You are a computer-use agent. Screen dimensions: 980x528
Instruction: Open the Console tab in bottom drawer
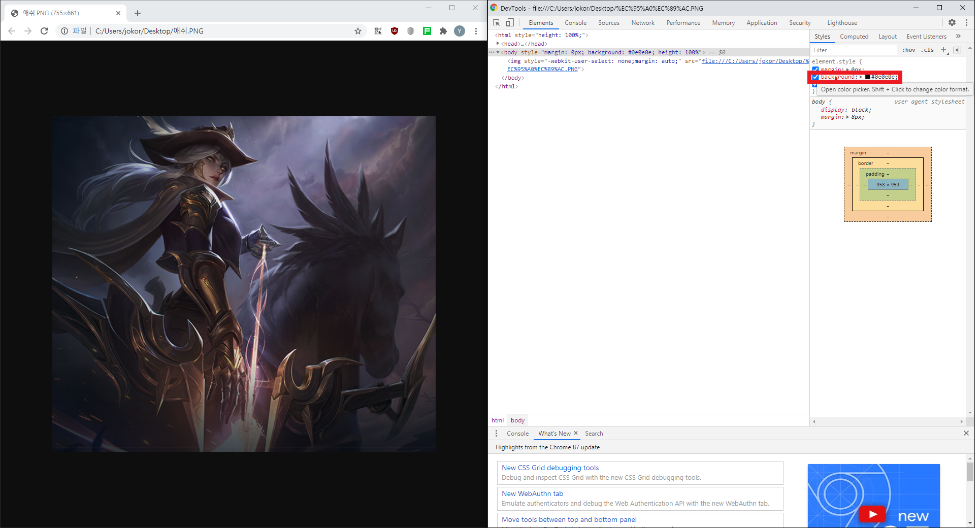coord(517,434)
